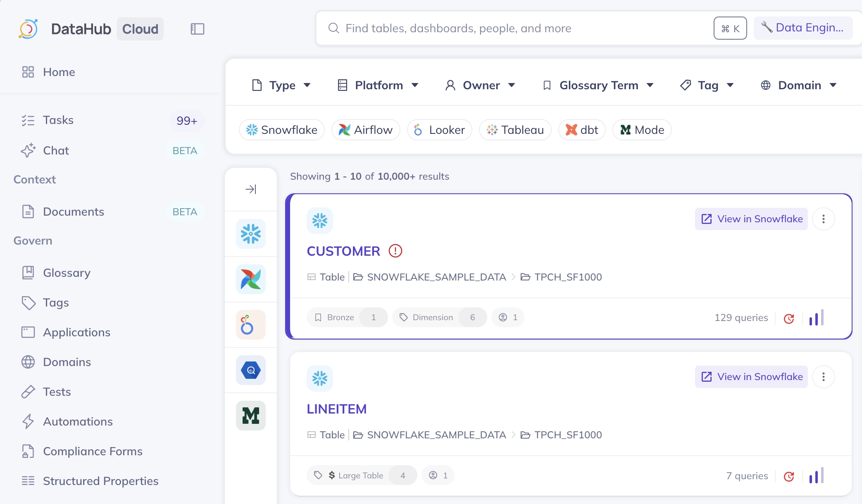Select the Airflow icon in platform strip

point(250,279)
